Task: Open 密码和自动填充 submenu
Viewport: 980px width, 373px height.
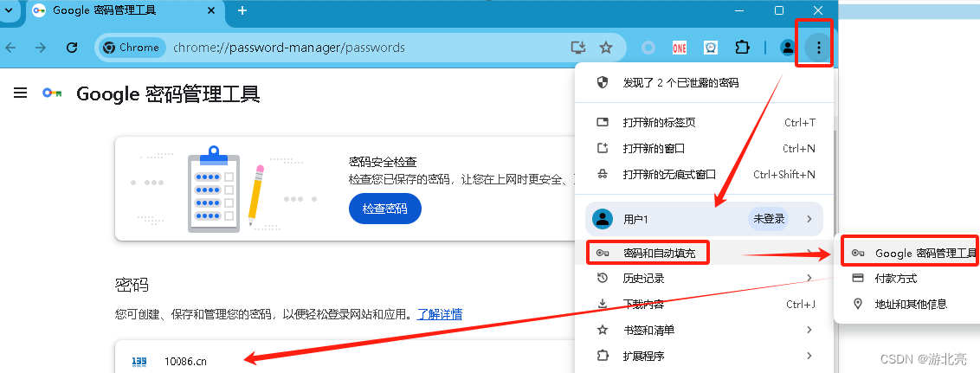Action: pyautogui.click(x=705, y=253)
